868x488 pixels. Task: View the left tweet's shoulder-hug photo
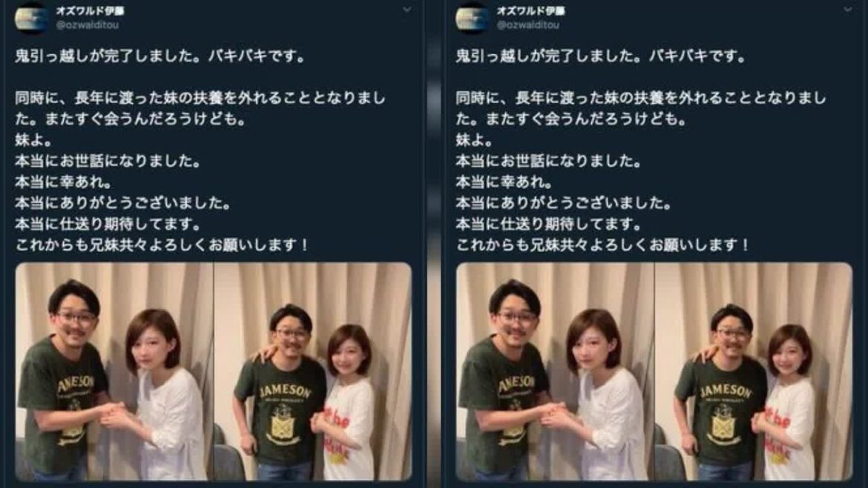coord(313,372)
